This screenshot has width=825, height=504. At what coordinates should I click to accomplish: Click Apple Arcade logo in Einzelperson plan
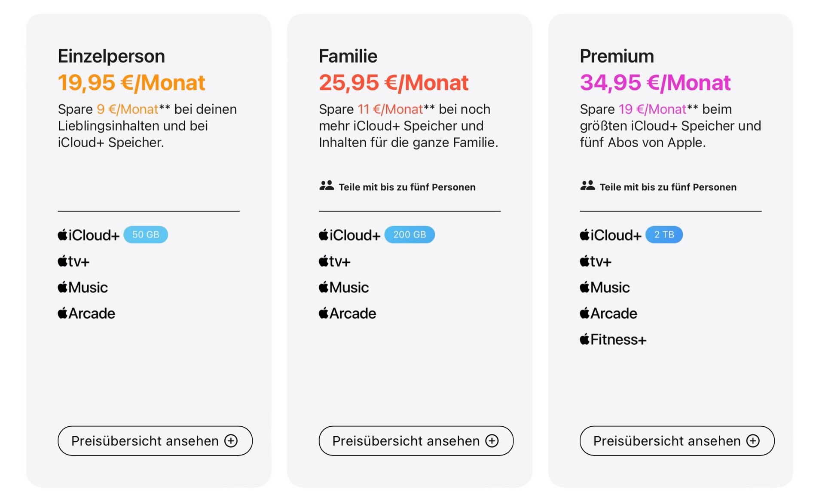tap(86, 314)
